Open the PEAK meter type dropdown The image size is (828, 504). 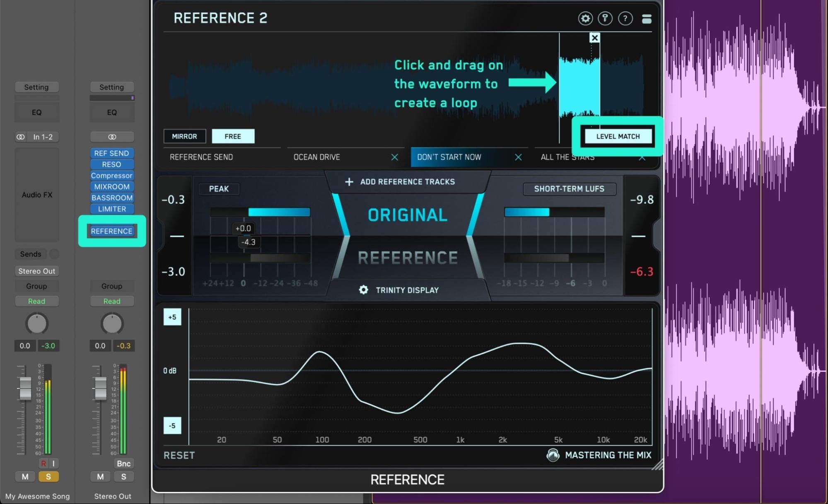[219, 189]
